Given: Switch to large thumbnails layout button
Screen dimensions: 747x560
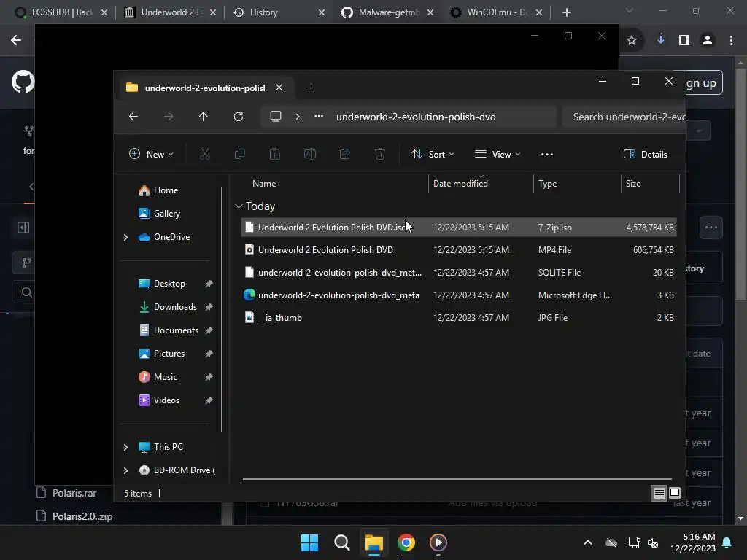Looking at the screenshot, I should [x=675, y=493].
